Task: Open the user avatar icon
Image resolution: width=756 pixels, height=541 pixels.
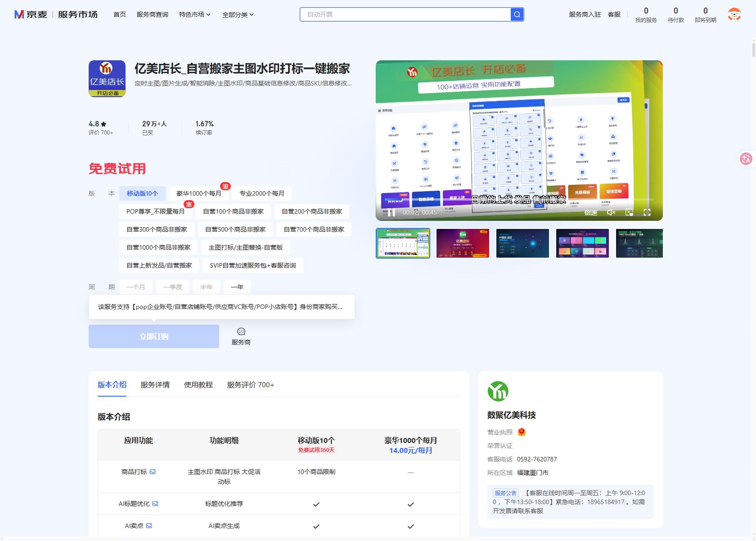Action: click(734, 14)
